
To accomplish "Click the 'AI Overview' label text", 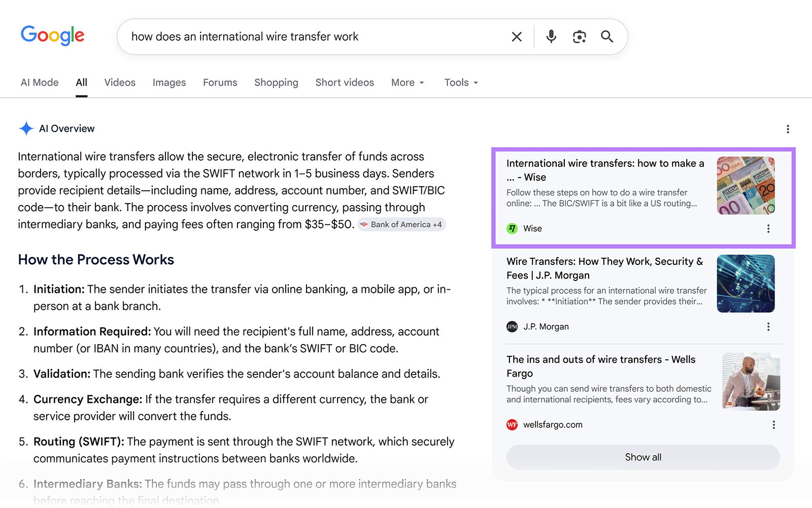I will point(67,128).
